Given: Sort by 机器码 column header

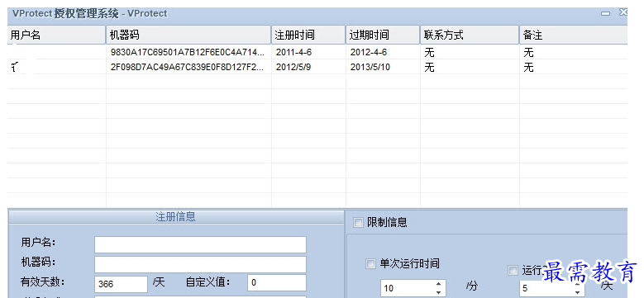Looking at the screenshot, I should tap(188, 35).
